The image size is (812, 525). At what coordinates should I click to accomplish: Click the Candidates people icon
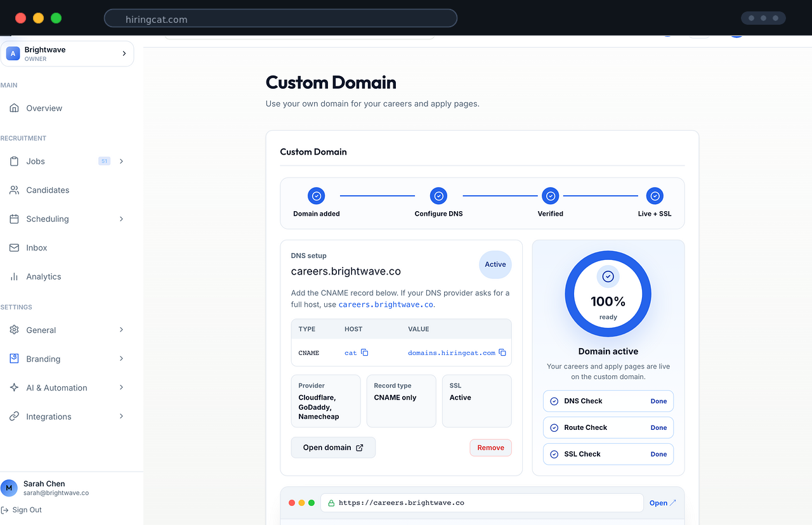pyautogui.click(x=14, y=190)
